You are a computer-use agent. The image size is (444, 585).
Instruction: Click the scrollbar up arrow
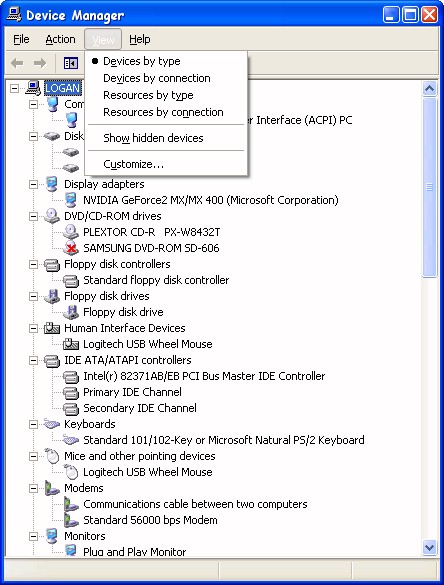[x=429, y=89]
